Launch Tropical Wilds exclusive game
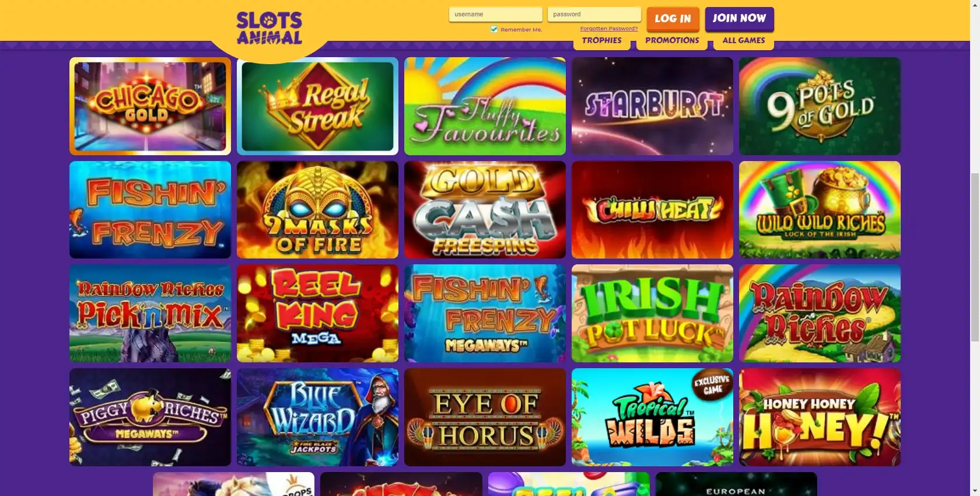 pos(652,417)
